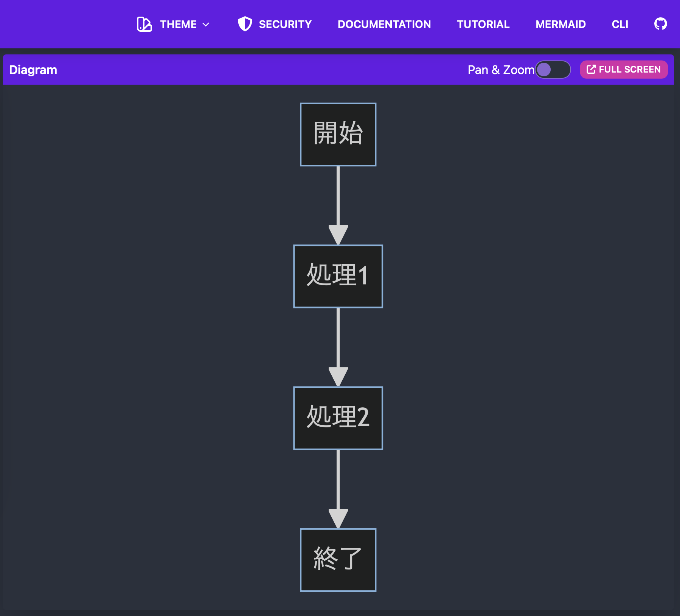Select the 開始 start node in the diagram

pyautogui.click(x=338, y=134)
